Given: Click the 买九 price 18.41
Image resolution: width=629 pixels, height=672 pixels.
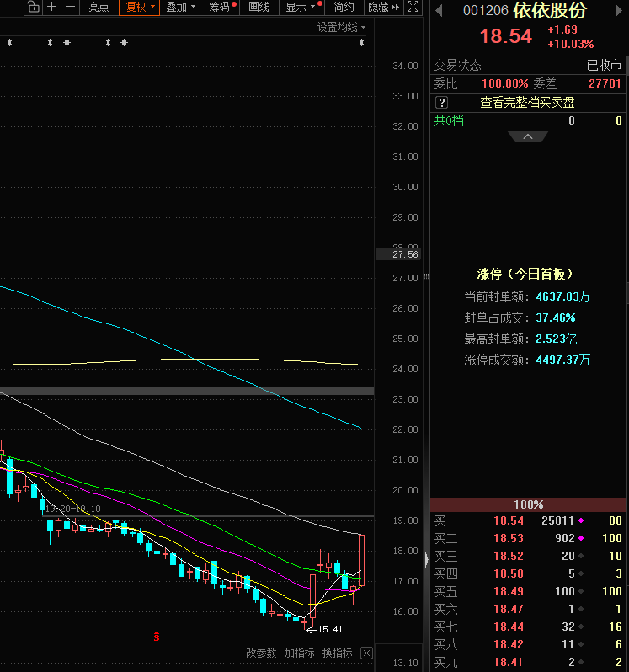Looking at the screenshot, I should pyautogui.click(x=509, y=662).
